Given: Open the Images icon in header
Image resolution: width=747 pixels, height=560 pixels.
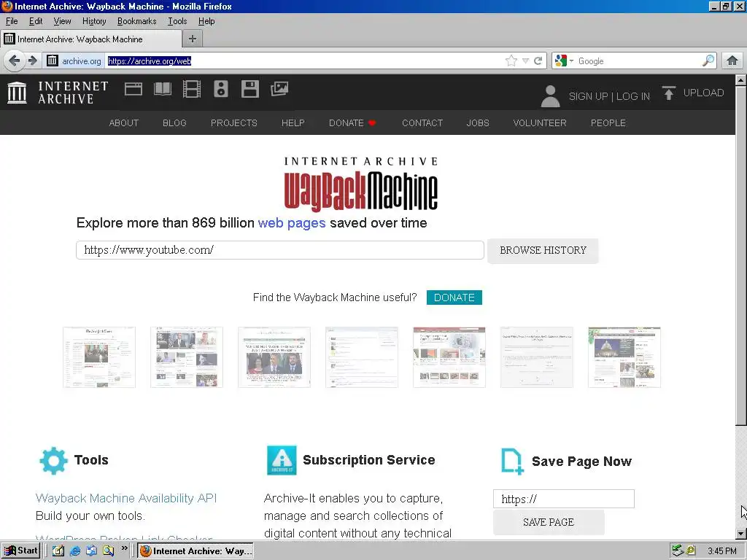Looking at the screenshot, I should 279,89.
